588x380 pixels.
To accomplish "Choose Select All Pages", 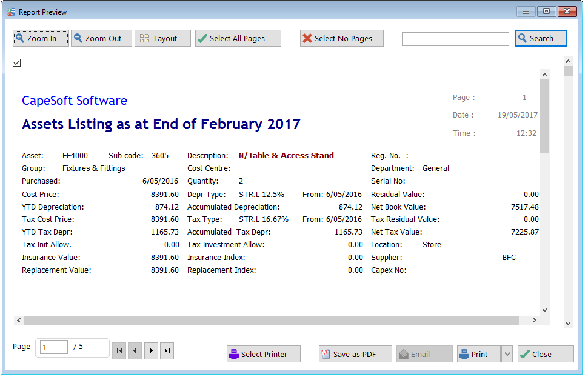I will 238,38.
